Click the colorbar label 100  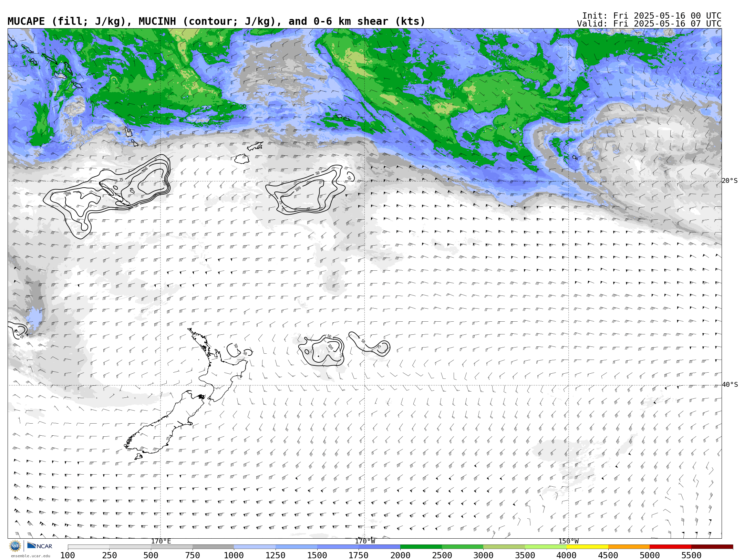(68, 556)
